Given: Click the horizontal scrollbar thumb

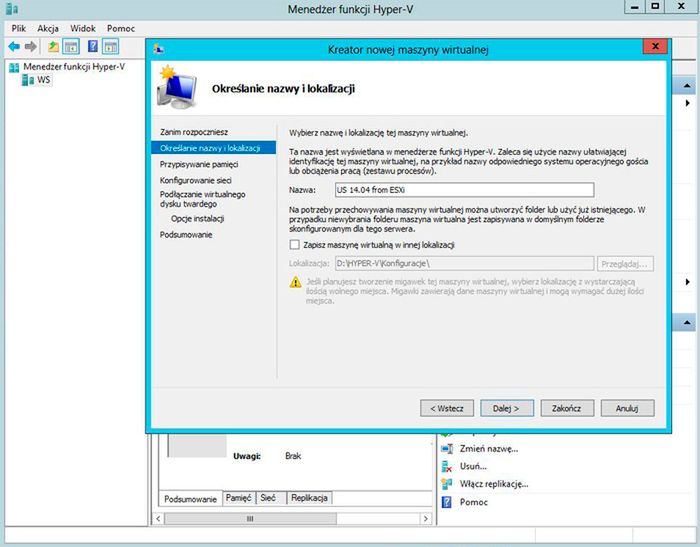Looking at the screenshot, I should tap(250, 518).
